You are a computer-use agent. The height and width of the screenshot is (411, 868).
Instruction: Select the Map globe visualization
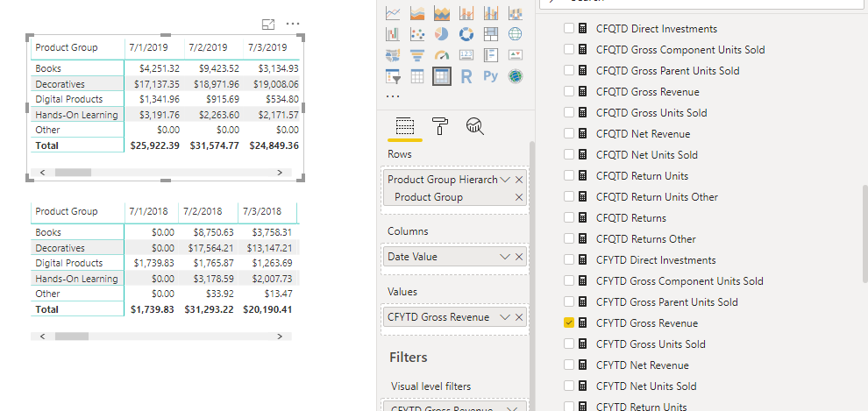click(515, 34)
